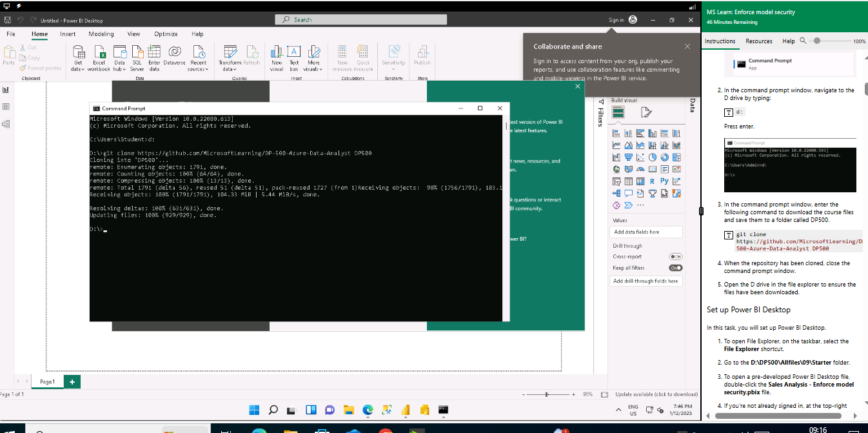
Task: Choose the line chart visual
Action: point(616,145)
